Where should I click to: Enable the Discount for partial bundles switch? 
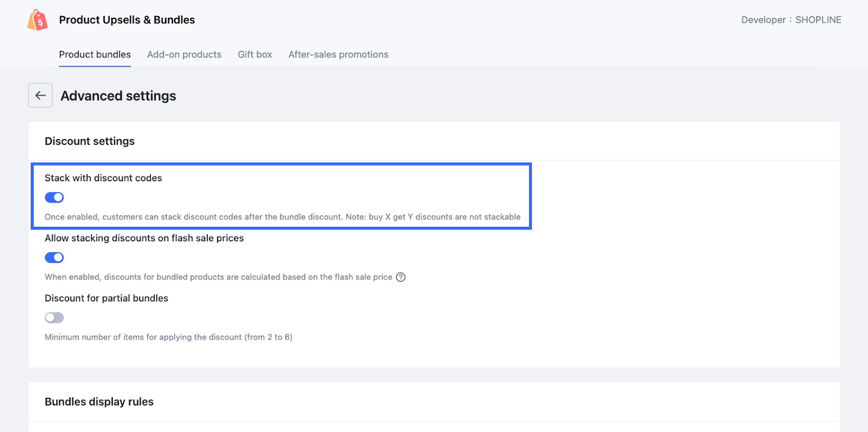point(54,318)
